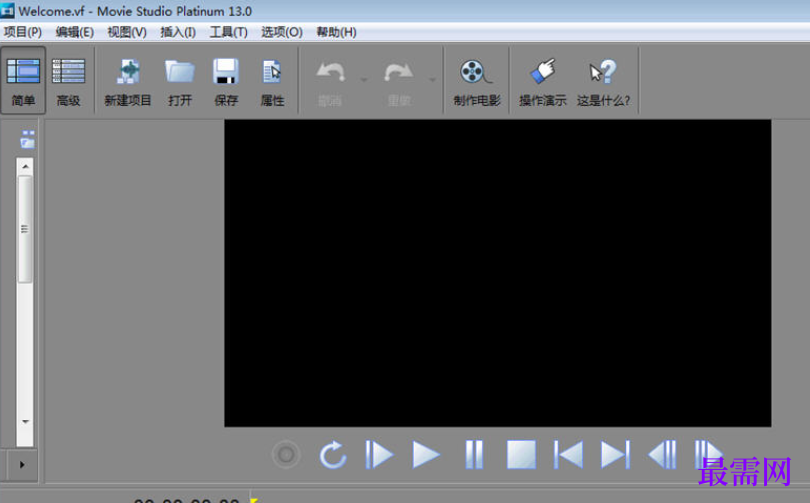Expand the Undo history dropdown arrow
810x503 pixels.
(x=364, y=80)
